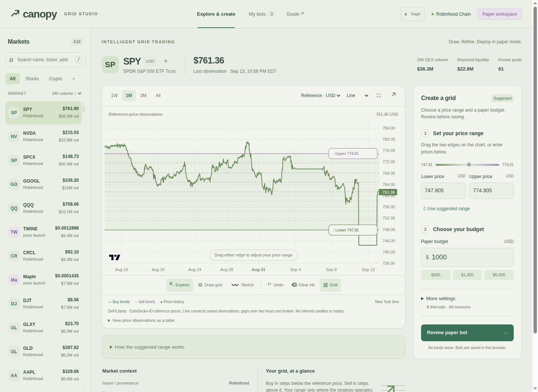The width and height of the screenshot is (538, 392).
Task: Select the 1W timeframe
Action: (x=114, y=96)
